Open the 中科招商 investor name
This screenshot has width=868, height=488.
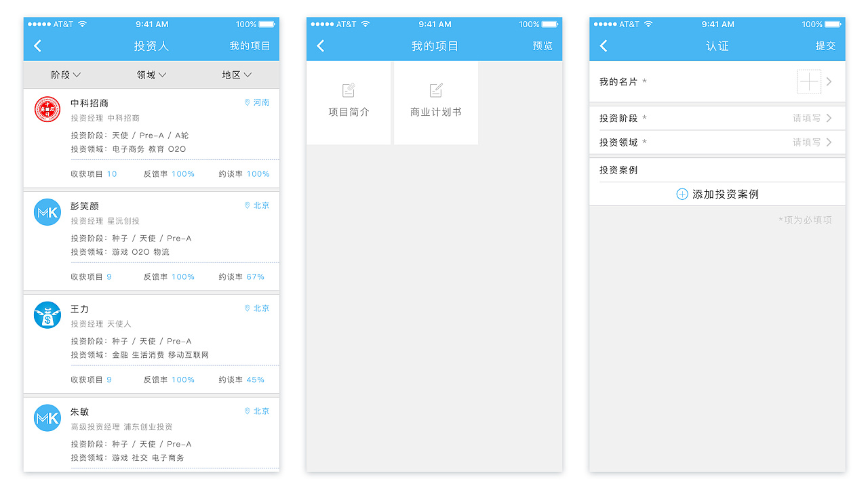click(90, 103)
